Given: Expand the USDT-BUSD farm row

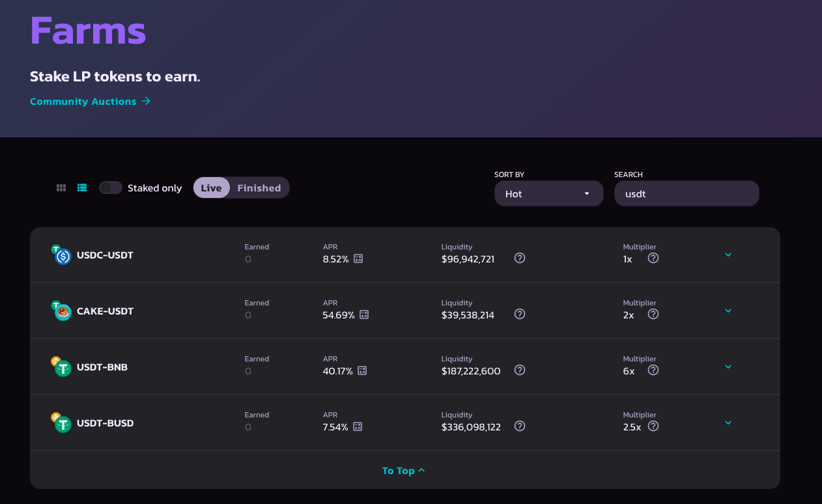Looking at the screenshot, I should click(728, 423).
